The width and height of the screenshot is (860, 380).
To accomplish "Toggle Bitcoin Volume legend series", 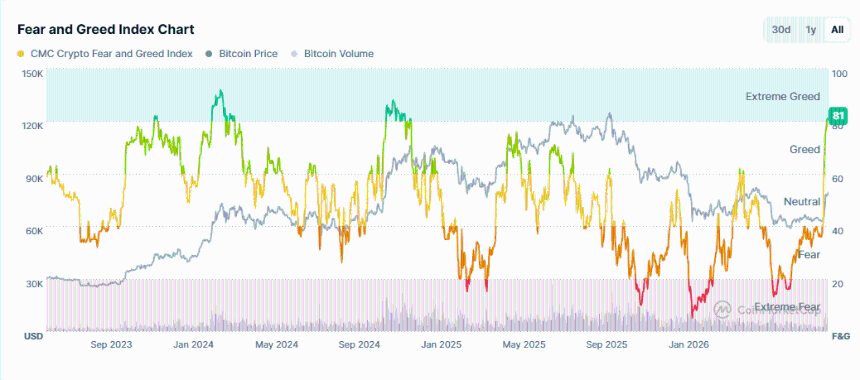I will (332, 54).
